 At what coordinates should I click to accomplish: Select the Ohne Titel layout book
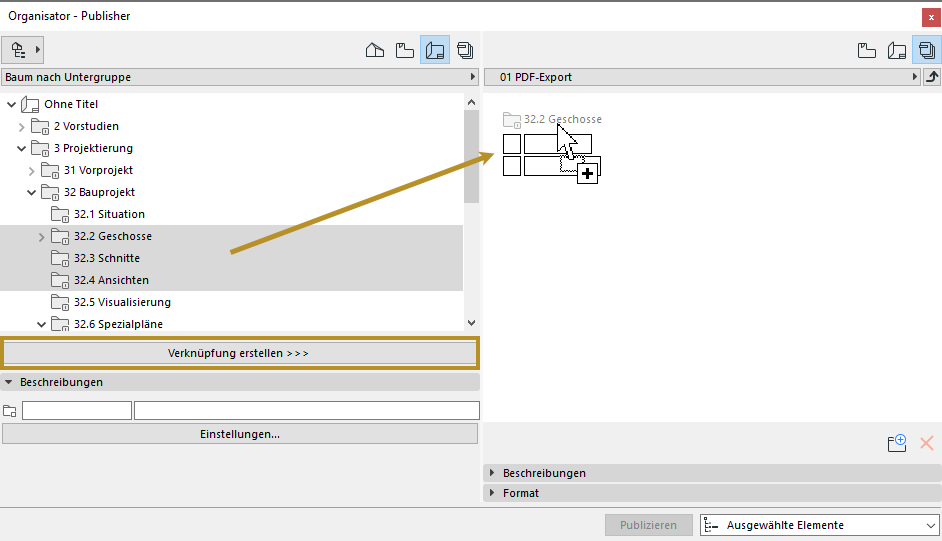[x=71, y=104]
